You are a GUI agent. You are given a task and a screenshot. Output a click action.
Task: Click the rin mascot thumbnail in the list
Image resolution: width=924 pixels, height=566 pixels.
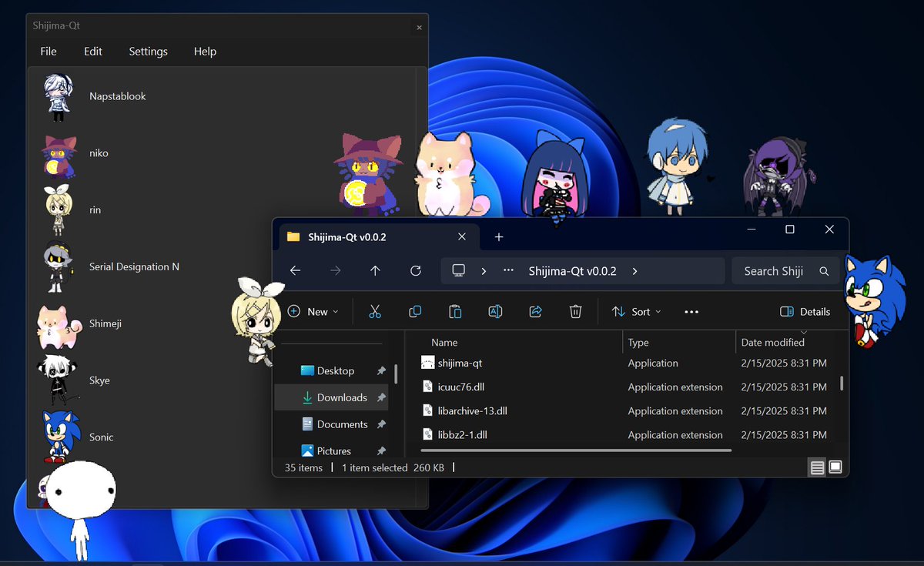[x=58, y=210]
